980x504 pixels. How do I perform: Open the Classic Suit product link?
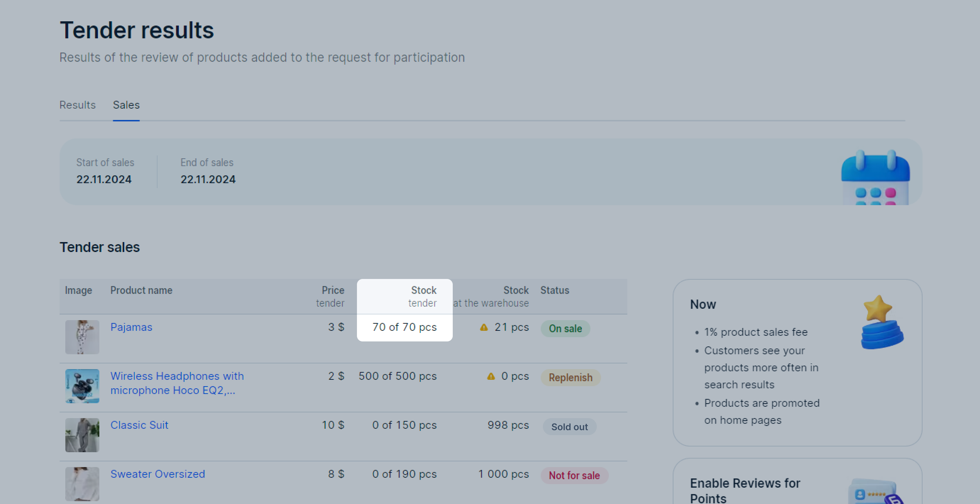[139, 425]
